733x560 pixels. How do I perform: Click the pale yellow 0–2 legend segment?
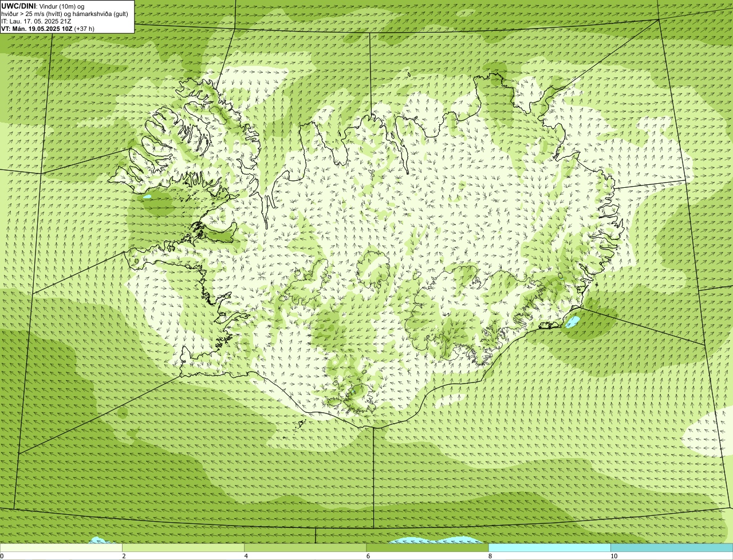pos(61,548)
